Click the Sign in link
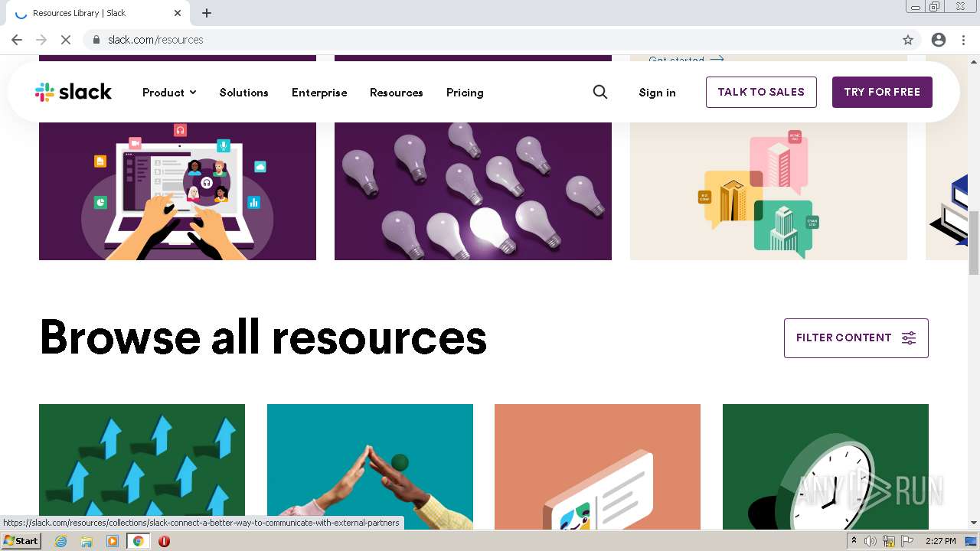 (x=658, y=93)
